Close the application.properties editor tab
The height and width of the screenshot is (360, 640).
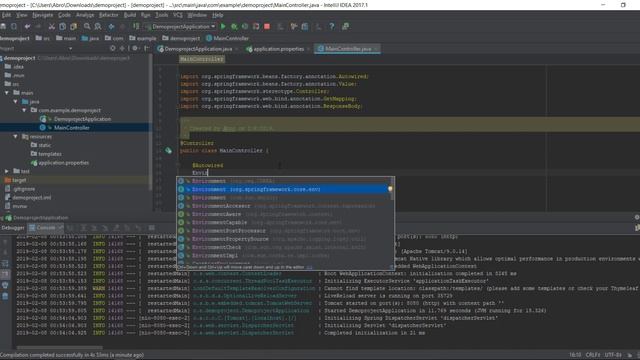(x=308, y=49)
